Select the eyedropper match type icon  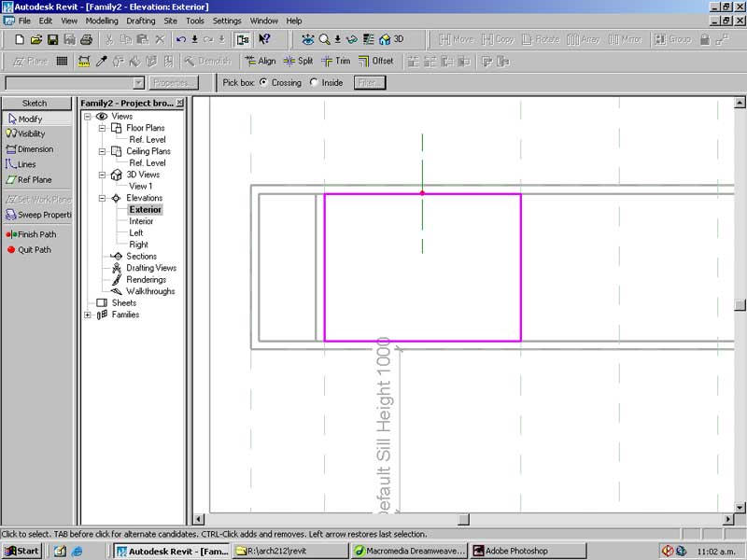(x=102, y=61)
